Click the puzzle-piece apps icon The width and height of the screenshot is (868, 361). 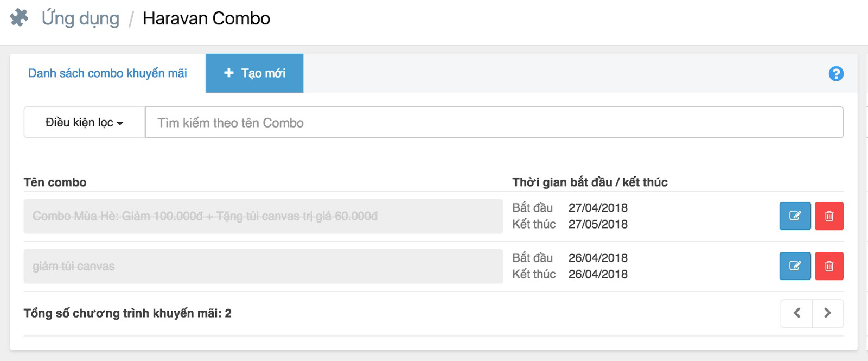(x=19, y=17)
